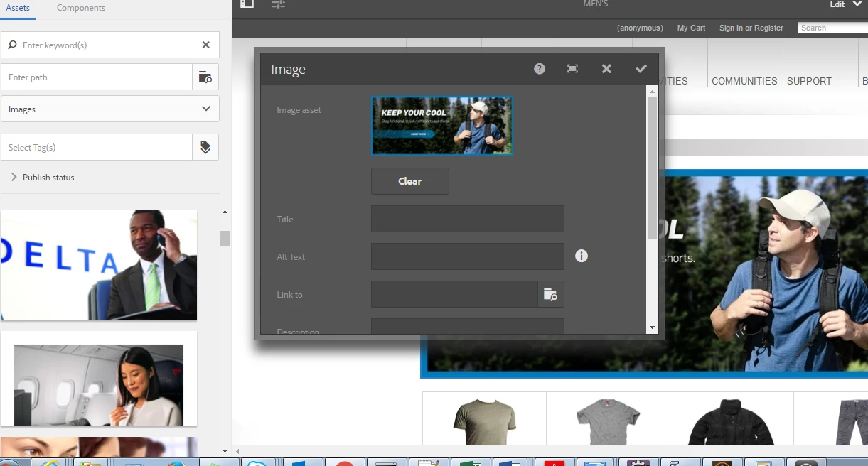Toggle the side panel icon in top bar

tap(247, 4)
